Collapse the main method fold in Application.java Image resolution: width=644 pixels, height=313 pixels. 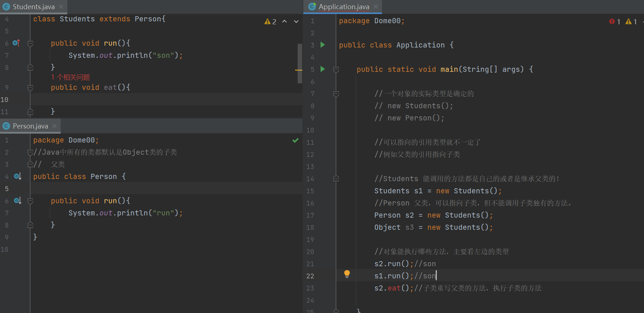click(x=336, y=70)
